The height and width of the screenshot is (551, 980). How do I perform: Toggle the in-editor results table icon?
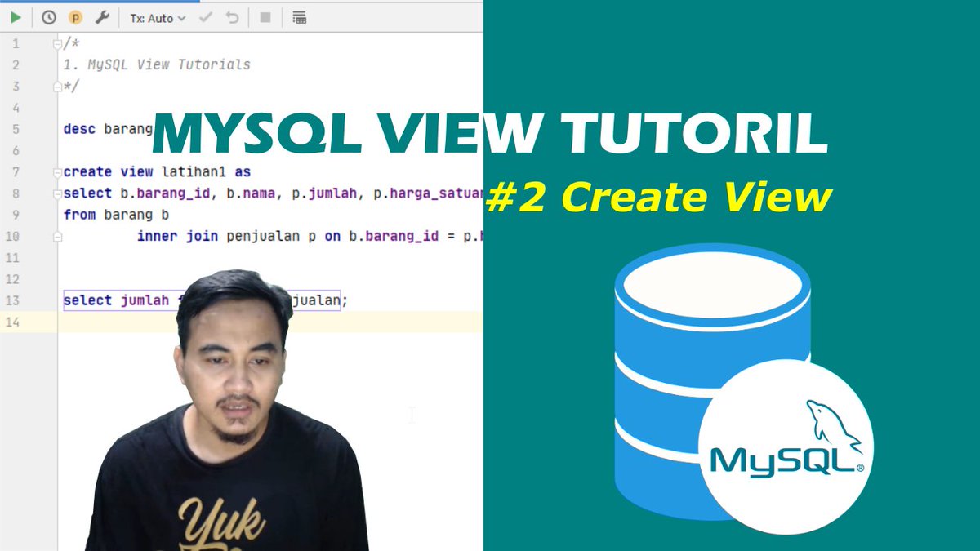coord(299,17)
